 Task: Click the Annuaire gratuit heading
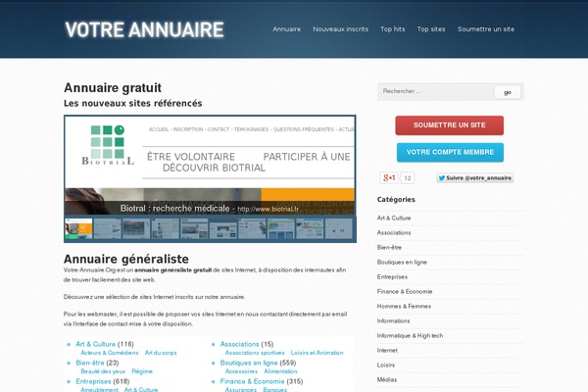tap(113, 88)
